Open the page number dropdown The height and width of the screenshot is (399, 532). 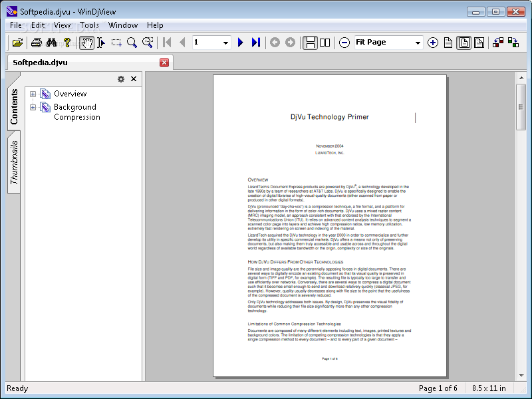point(225,43)
